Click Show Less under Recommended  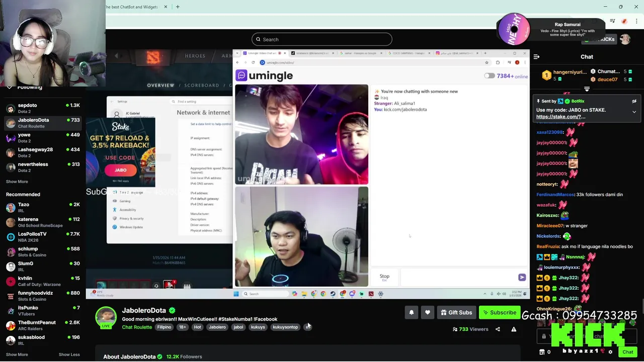click(69, 354)
